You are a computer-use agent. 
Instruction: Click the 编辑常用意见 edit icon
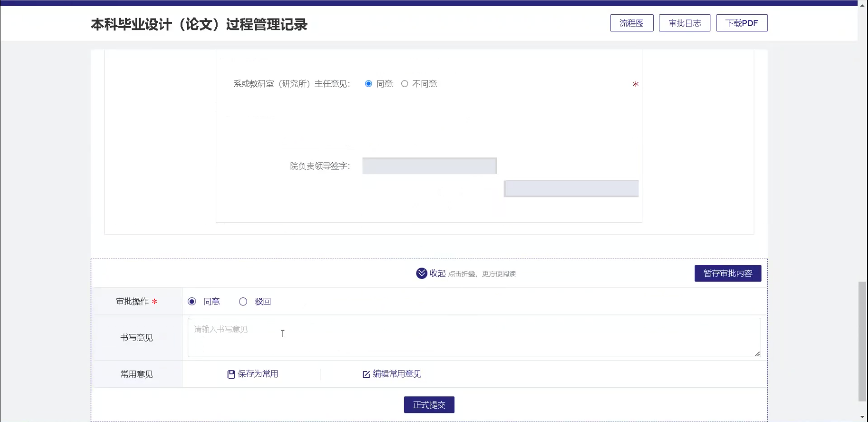click(366, 374)
